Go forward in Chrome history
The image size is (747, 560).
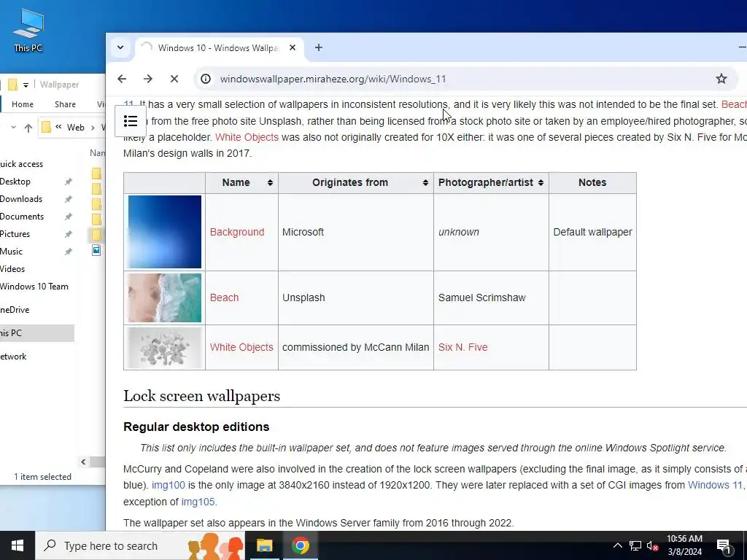(x=148, y=79)
